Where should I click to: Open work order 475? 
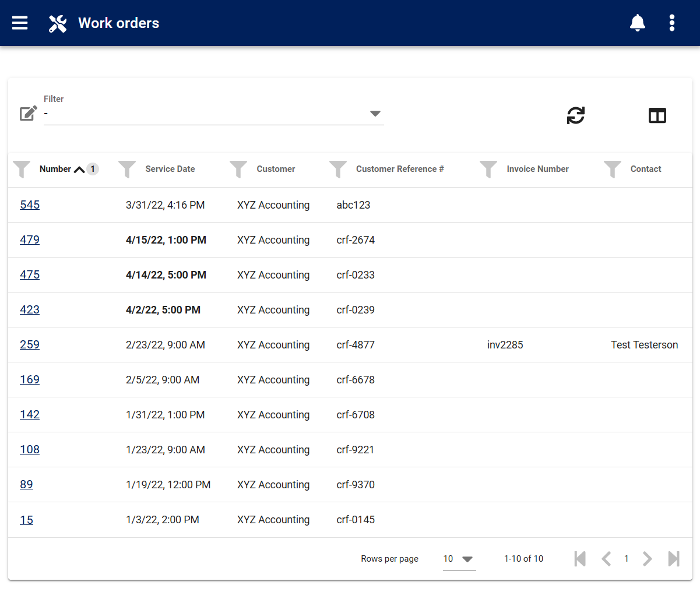[x=30, y=274]
